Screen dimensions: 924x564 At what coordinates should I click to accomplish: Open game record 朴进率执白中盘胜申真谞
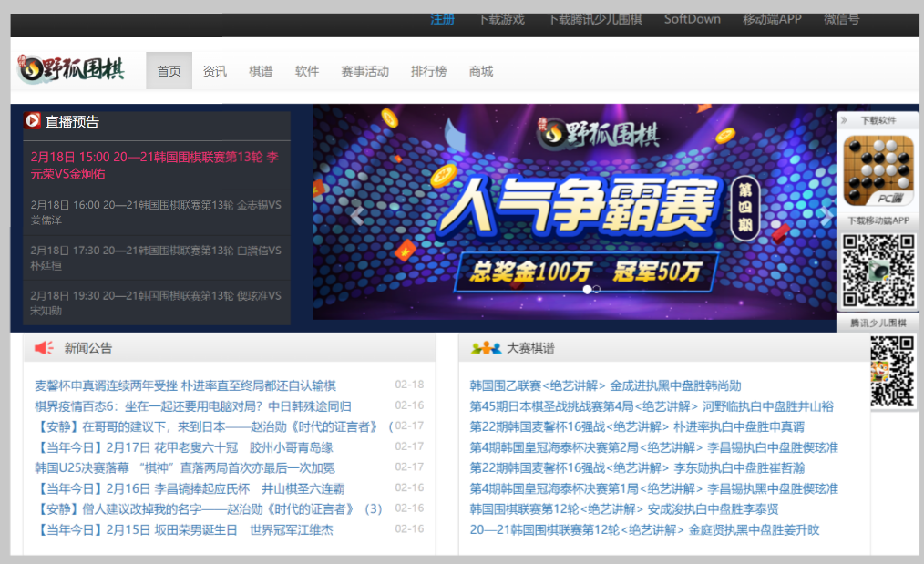(x=637, y=426)
